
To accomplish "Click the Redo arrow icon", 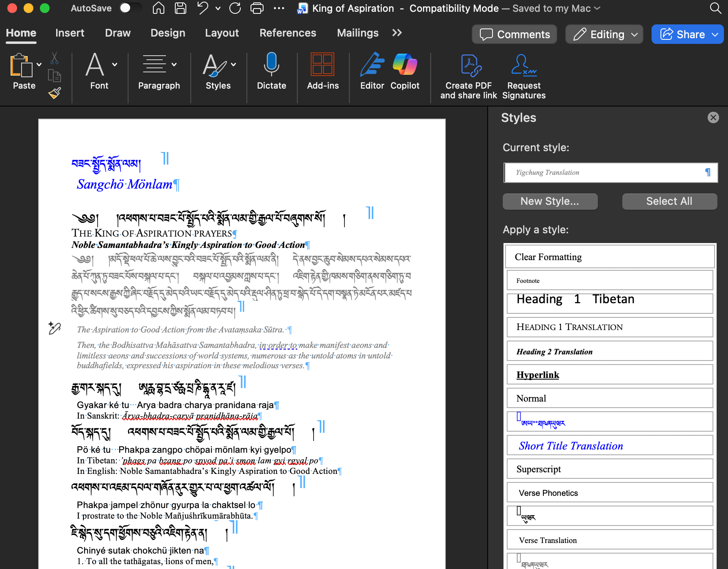I will pyautogui.click(x=235, y=8).
